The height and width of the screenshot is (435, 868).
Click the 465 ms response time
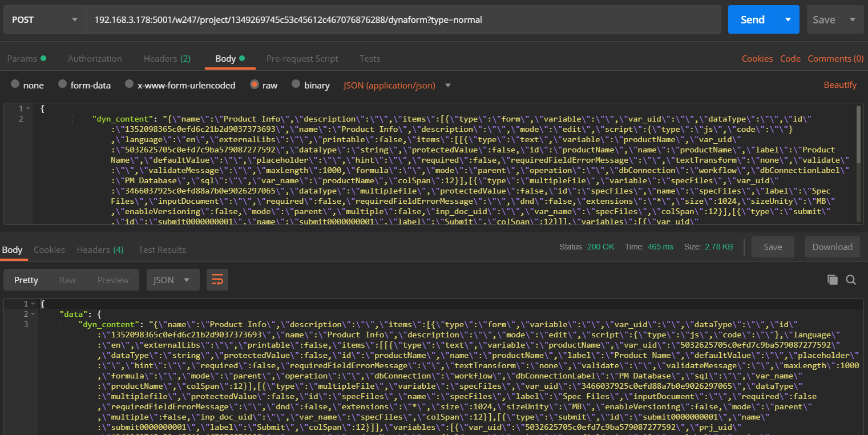[x=660, y=247]
